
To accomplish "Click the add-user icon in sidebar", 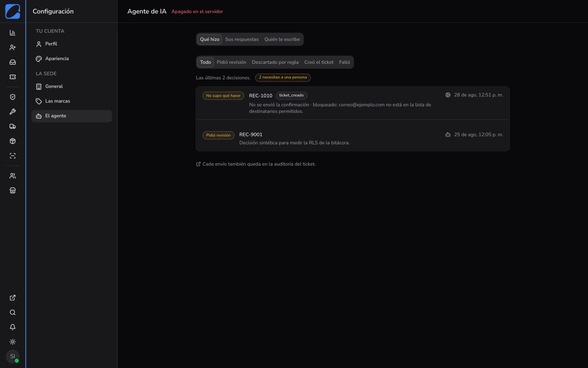I will click(12, 47).
